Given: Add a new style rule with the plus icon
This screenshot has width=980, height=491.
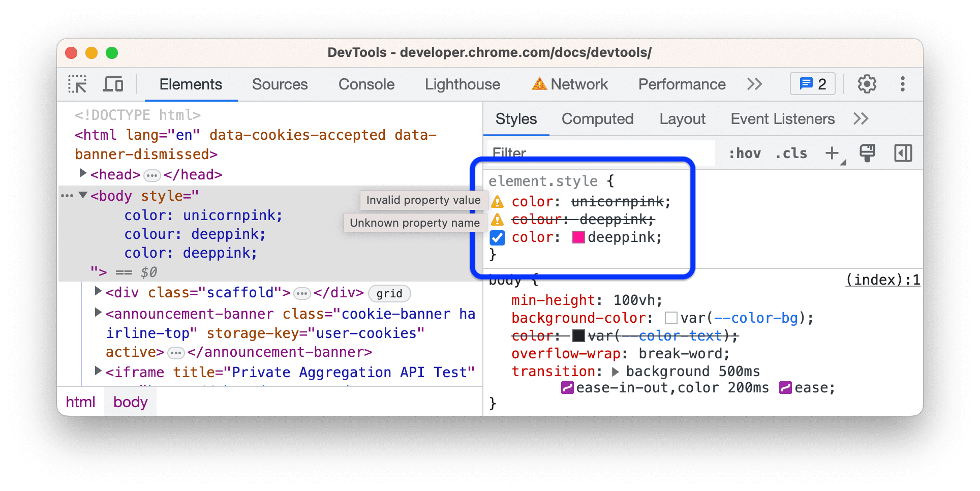Looking at the screenshot, I should click(x=832, y=152).
